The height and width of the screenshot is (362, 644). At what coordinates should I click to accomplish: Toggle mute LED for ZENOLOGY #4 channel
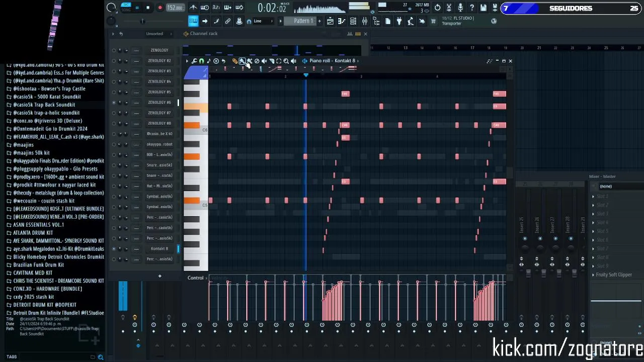pos(114,81)
